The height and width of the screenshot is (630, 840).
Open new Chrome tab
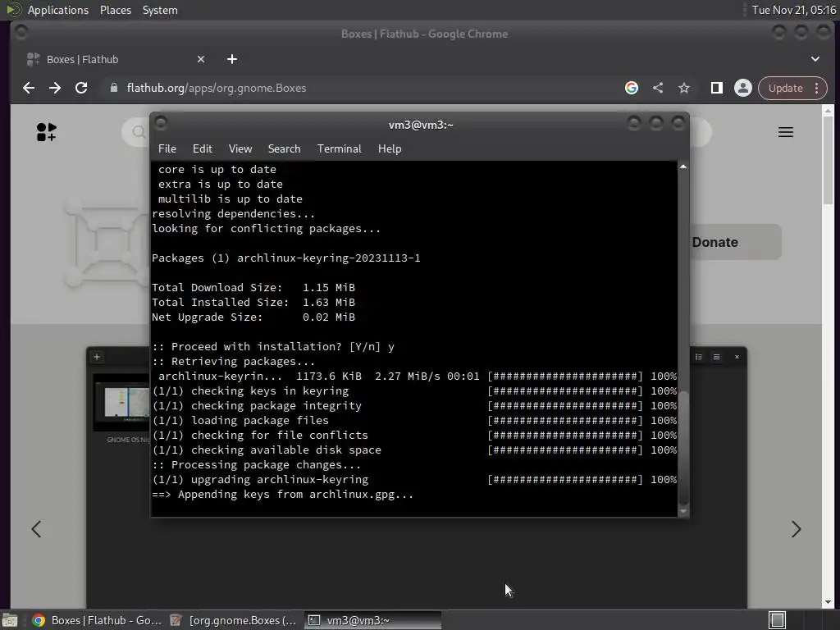click(232, 59)
